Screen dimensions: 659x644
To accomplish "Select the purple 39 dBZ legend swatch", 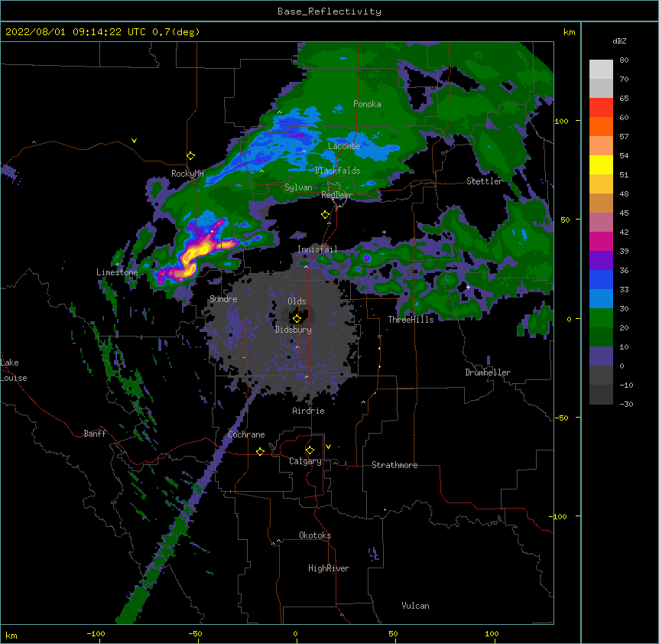I will pos(601,261).
